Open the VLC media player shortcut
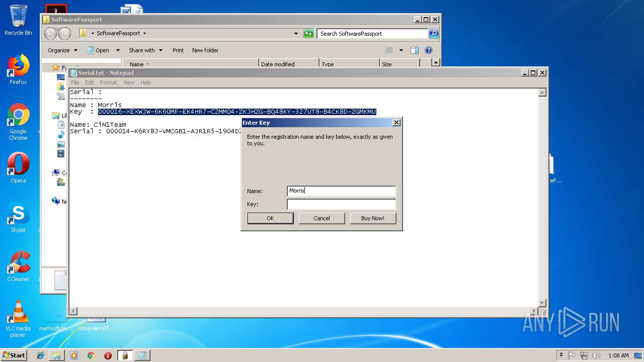 [18, 319]
